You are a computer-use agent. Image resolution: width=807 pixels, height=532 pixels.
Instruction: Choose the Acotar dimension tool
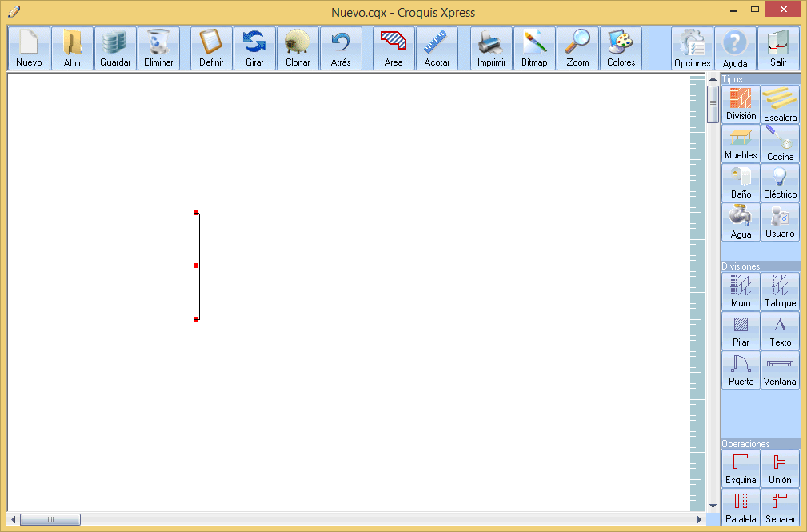[437, 49]
